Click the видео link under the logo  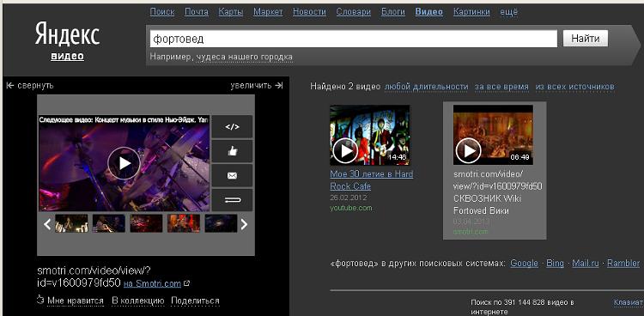click(x=67, y=57)
